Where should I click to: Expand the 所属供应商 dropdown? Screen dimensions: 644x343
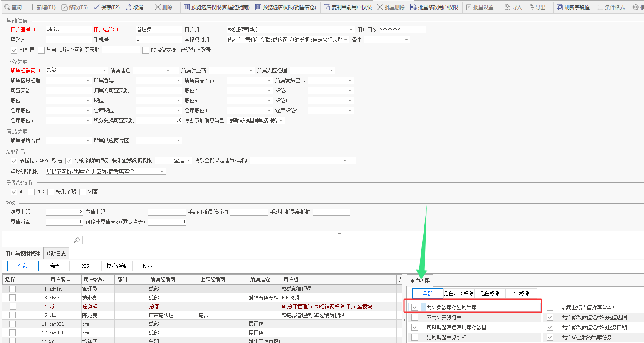point(251,71)
